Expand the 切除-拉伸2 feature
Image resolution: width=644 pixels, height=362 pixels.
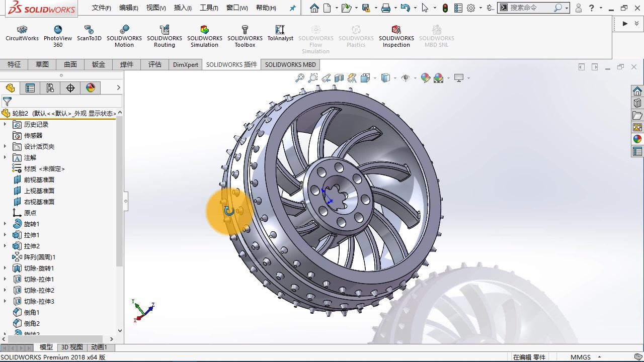(x=5, y=290)
